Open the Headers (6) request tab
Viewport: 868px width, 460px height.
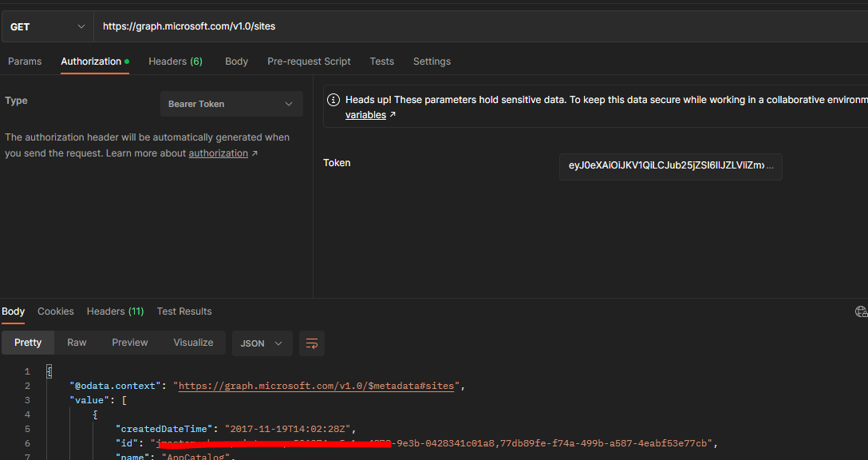pos(176,61)
